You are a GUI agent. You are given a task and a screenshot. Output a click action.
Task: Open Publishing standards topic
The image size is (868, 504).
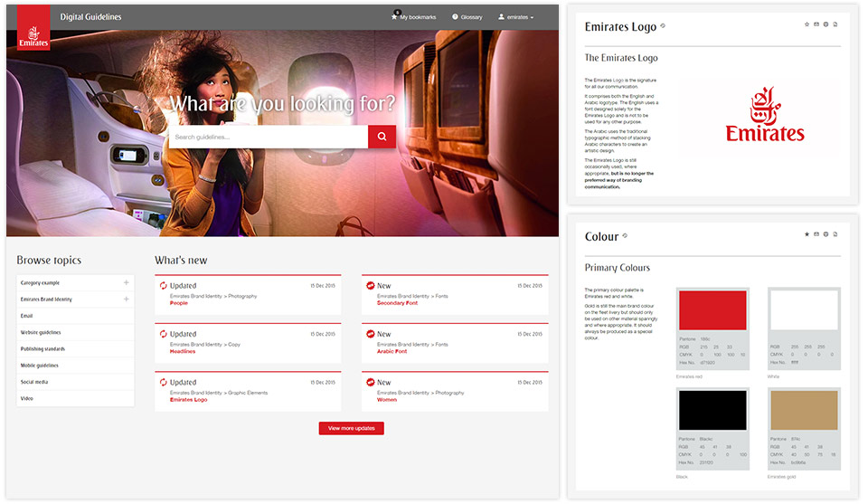(x=75, y=349)
